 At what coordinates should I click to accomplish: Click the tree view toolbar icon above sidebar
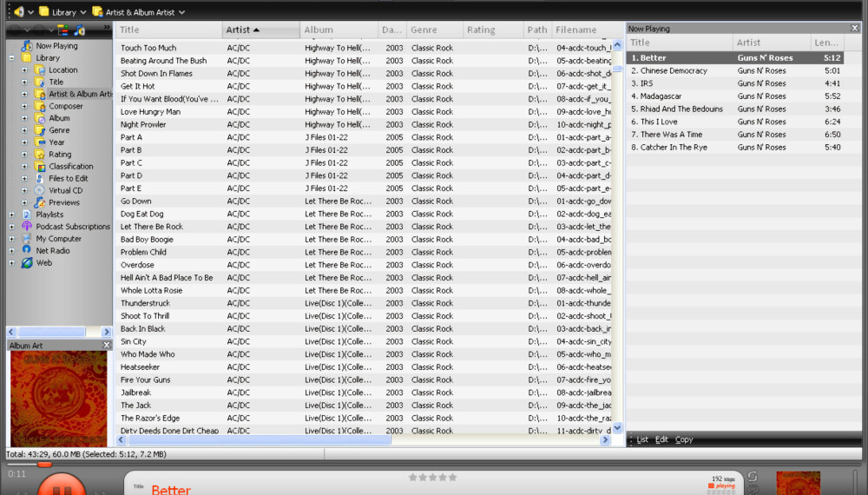63,30
